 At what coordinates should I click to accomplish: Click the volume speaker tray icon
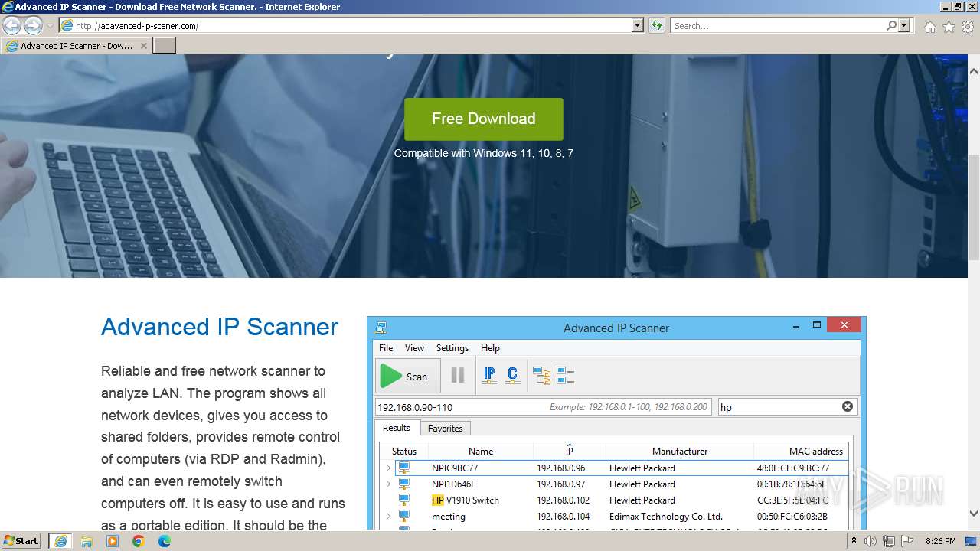(871, 541)
